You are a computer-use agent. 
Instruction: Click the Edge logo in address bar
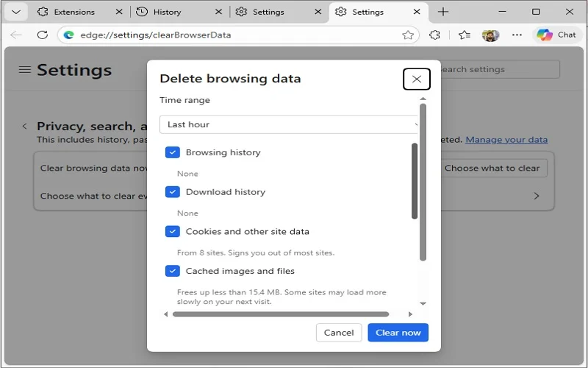(68, 35)
